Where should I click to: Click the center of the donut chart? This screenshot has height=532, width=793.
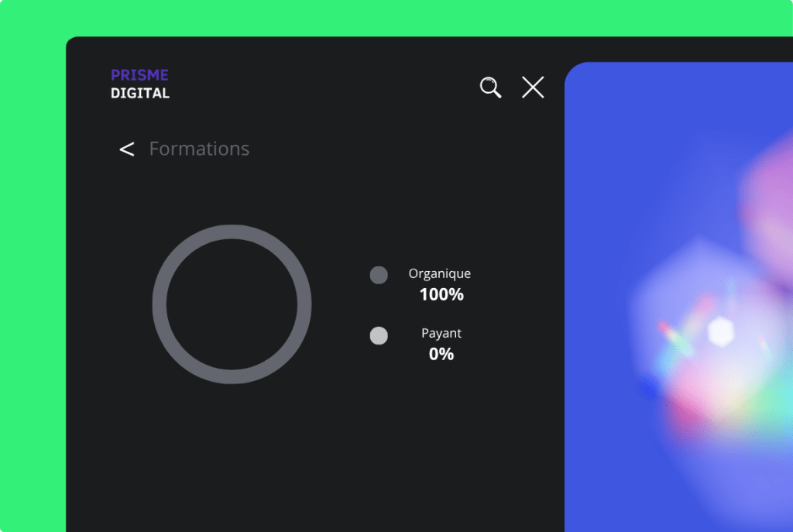pyautogui.click(x=232, y=304)
